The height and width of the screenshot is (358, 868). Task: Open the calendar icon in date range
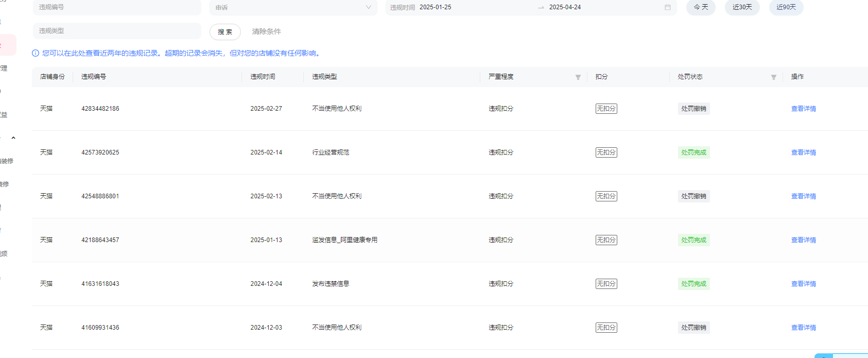pyautogui.click(x=667, y=7)
